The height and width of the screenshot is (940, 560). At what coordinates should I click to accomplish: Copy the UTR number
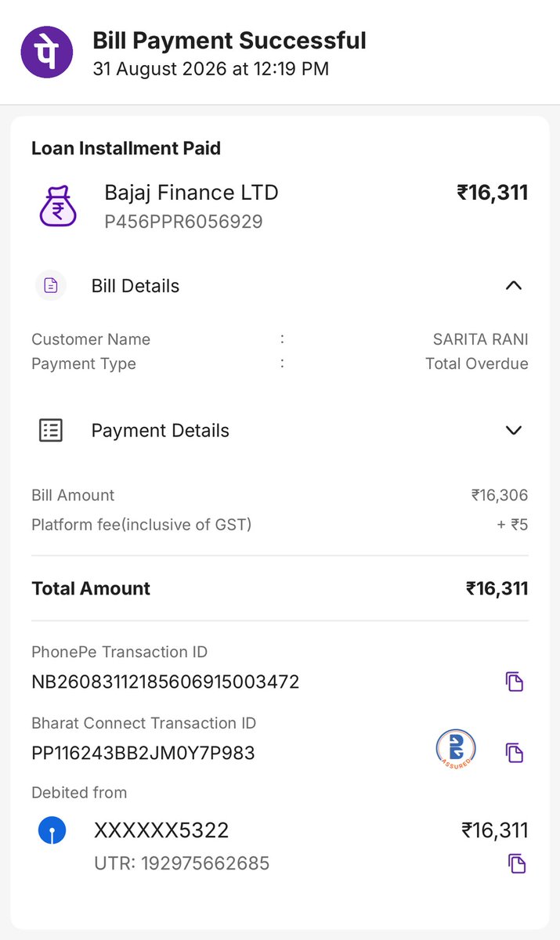[x=516, y=863]
